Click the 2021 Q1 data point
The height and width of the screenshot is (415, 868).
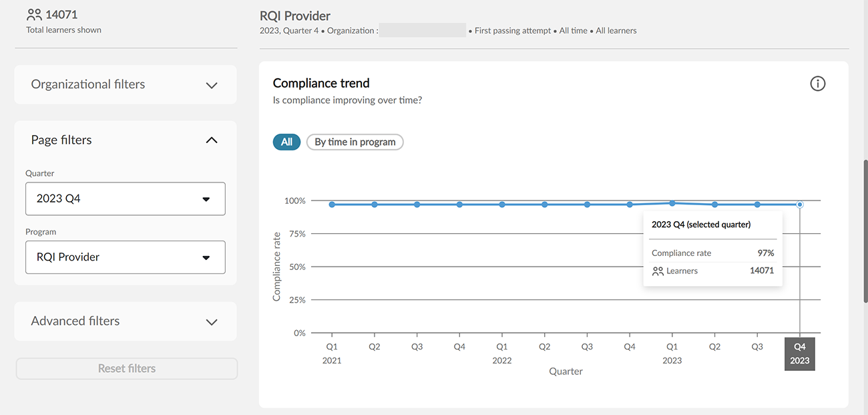pyautogui.click(x=332, y=204)
